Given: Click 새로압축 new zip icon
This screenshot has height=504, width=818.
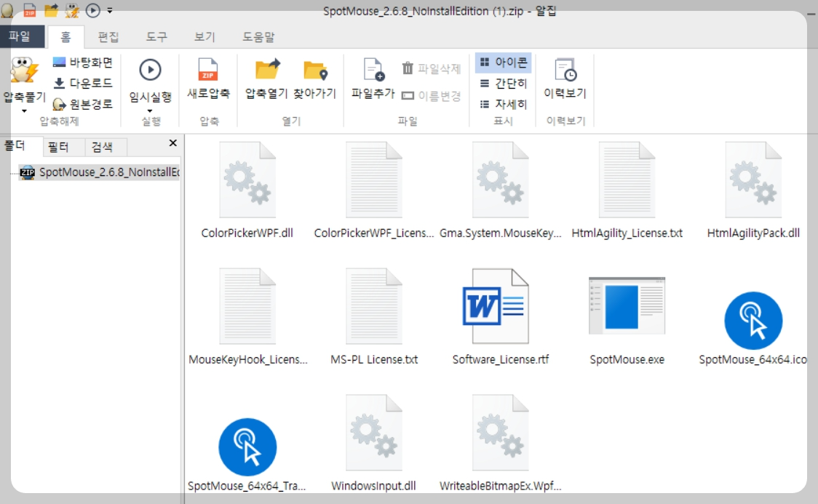Looking at the screenshot, I should pos(208,71).
